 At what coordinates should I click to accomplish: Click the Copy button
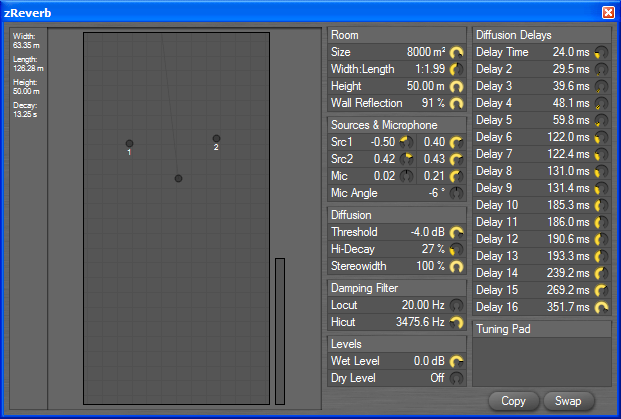[514, 401]
